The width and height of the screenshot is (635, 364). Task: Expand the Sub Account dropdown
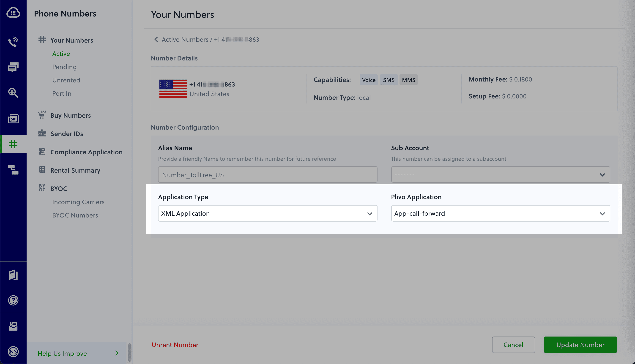point(500,174)
